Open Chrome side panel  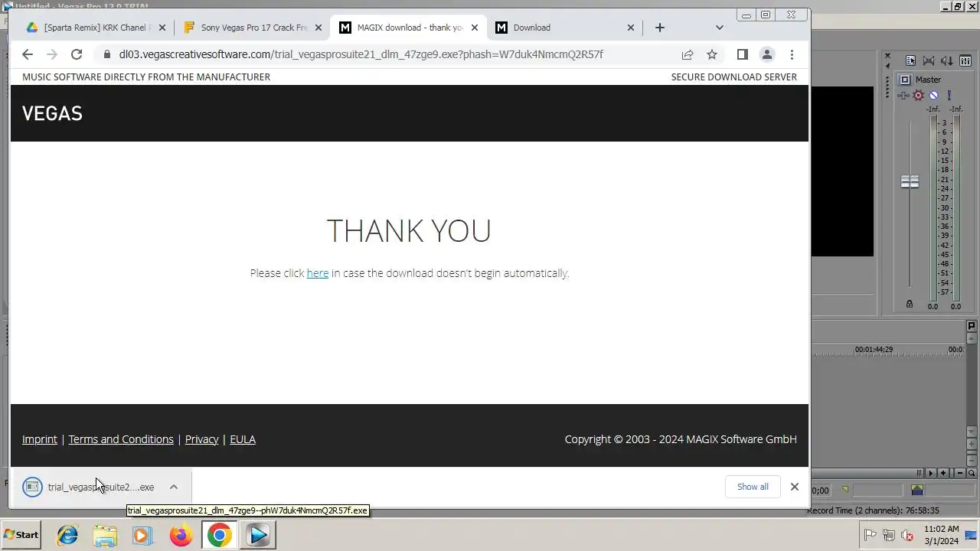coord(742,54)
